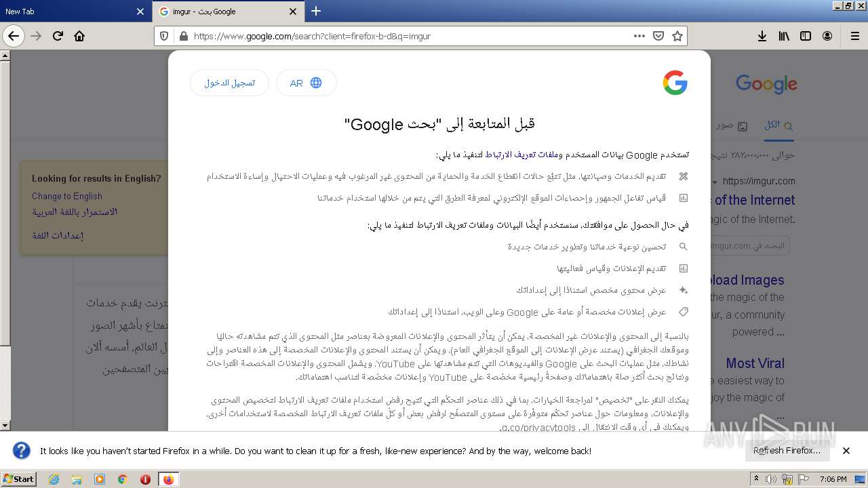
Task: Open page actions three-dot menu
Action: point(639,36)
